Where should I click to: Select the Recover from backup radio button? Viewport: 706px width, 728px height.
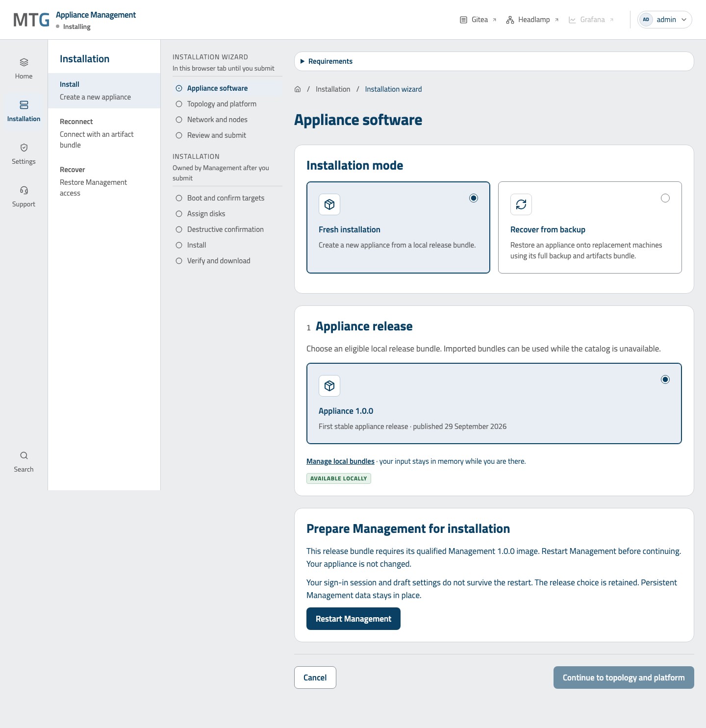pyautogui.click(x=665, y=198)
